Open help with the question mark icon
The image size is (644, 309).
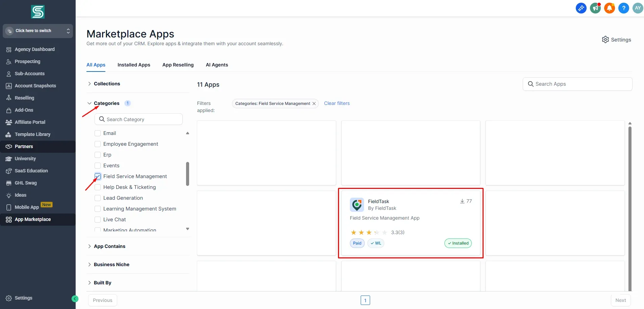point(623,8)
